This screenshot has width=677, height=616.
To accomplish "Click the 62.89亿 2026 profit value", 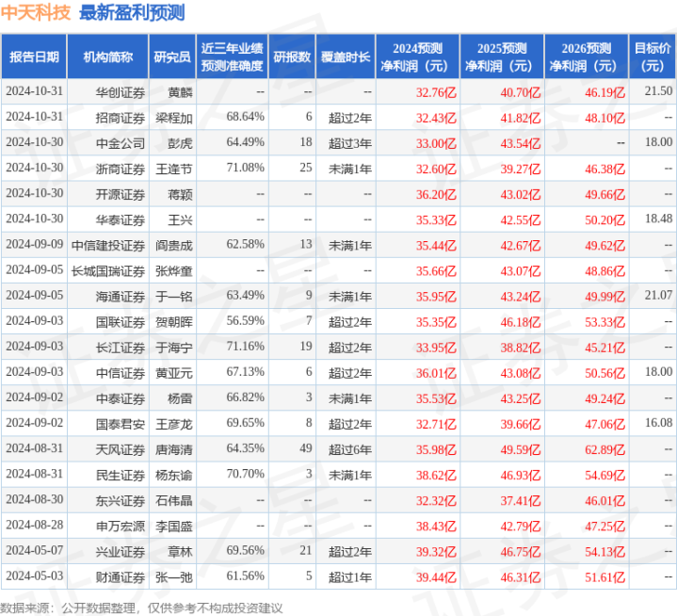I will [604, 449].
